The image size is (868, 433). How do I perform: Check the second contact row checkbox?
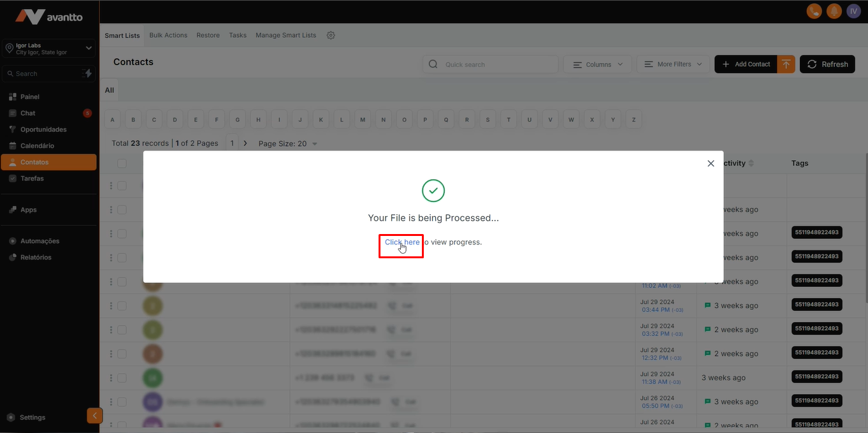tap(122, 210)
